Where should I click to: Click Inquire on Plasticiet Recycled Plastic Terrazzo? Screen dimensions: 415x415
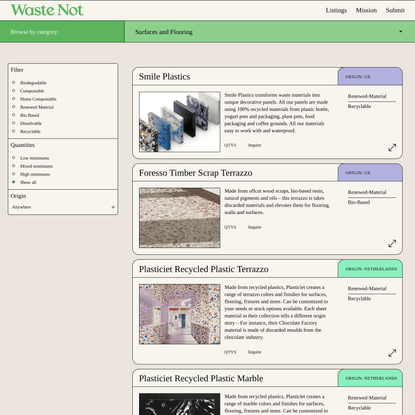(x=255, y=352)
